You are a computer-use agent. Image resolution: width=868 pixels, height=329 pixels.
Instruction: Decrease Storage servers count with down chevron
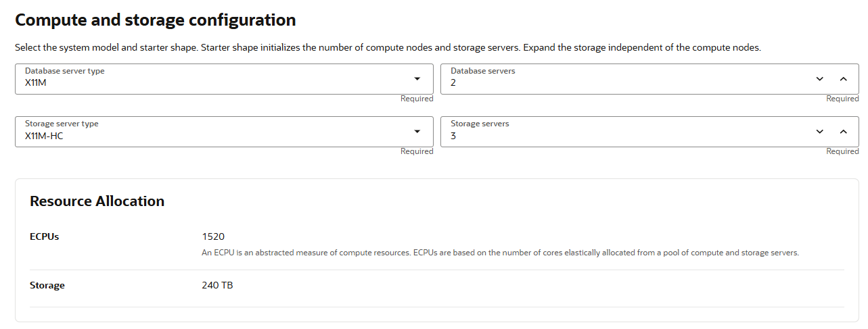pos(820,132)
